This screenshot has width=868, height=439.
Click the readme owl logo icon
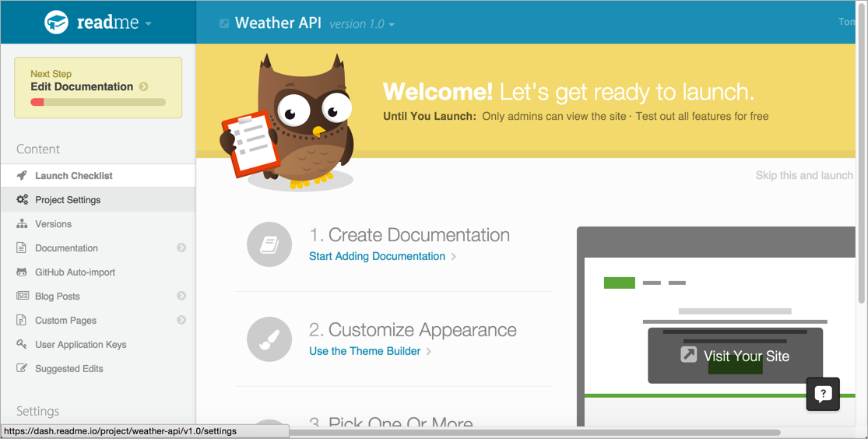(x=57, y=23)
